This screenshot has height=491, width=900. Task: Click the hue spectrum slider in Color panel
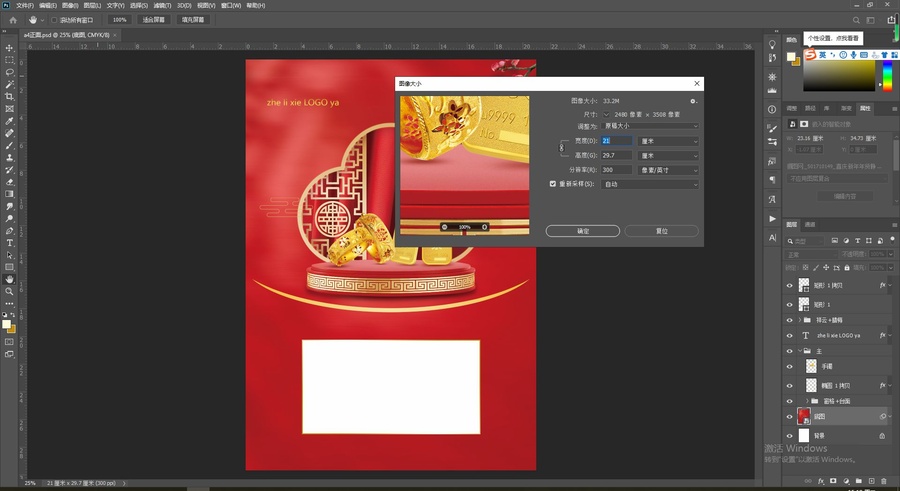[887, 75]
